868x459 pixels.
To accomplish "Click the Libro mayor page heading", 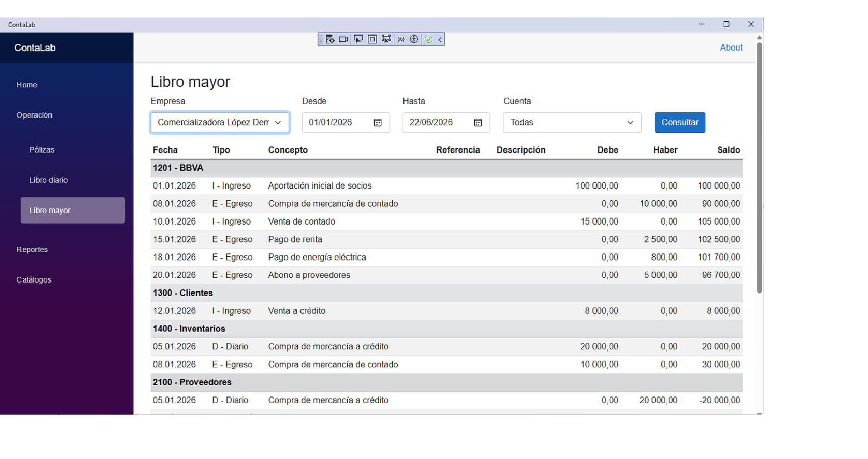I will (x=190, y=82).
